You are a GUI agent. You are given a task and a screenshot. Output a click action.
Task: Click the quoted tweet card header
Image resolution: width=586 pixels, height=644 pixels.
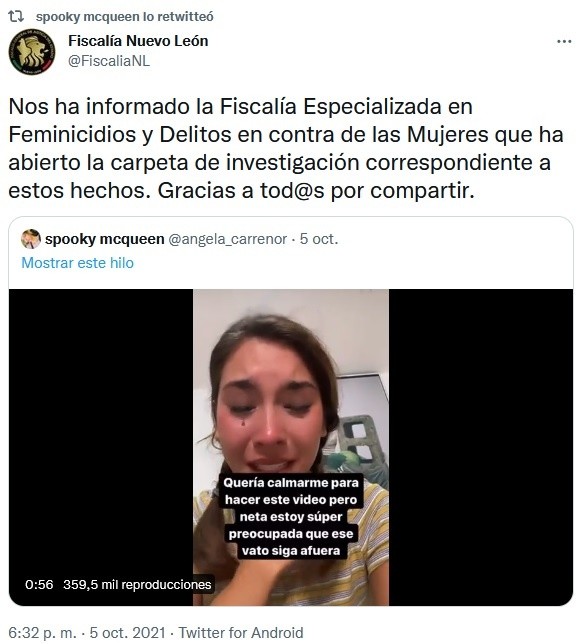291,251
